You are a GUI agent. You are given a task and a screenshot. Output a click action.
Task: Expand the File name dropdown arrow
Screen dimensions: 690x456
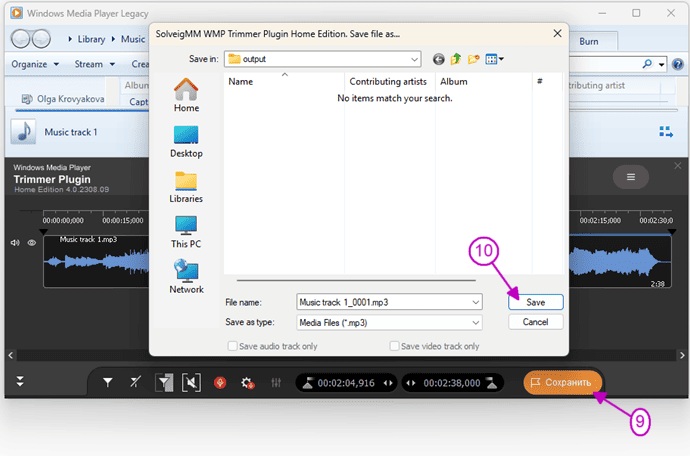click(476, 302)
